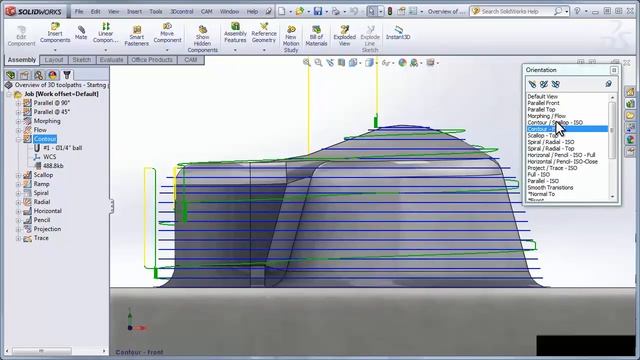Create a New Motion Study

click(291, 39)
